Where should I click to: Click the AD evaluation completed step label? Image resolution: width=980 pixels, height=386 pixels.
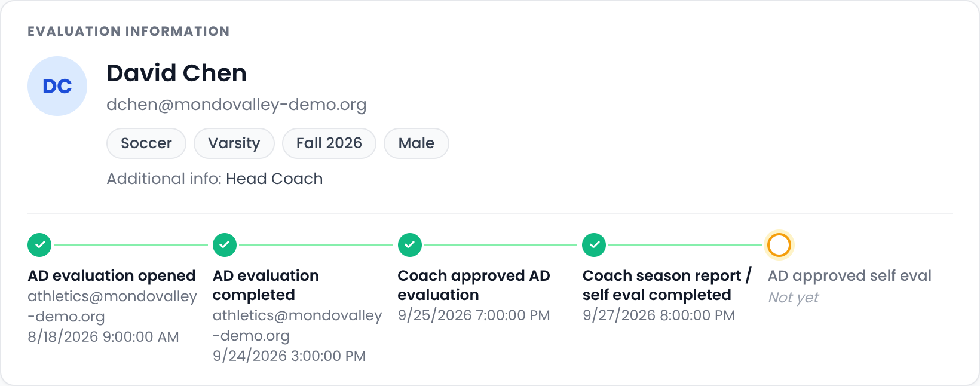pyautogui.click(x=266, y=285)
